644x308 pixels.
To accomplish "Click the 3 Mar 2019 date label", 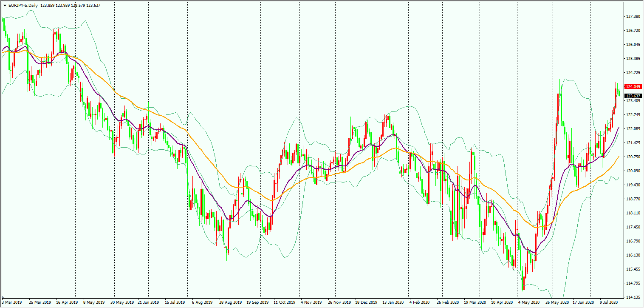I will (x=11, y=302).
